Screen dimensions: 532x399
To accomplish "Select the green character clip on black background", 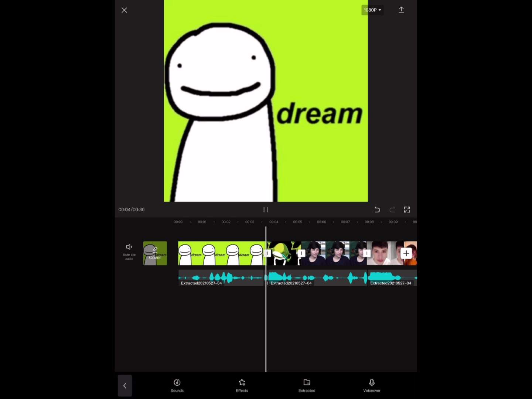I will point(284,253).
